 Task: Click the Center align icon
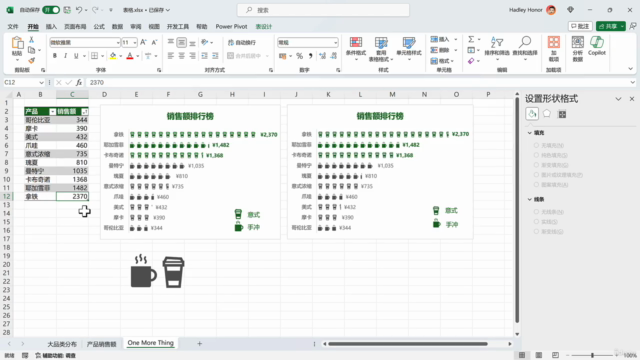pyautogui.click(x=182, y=56)
